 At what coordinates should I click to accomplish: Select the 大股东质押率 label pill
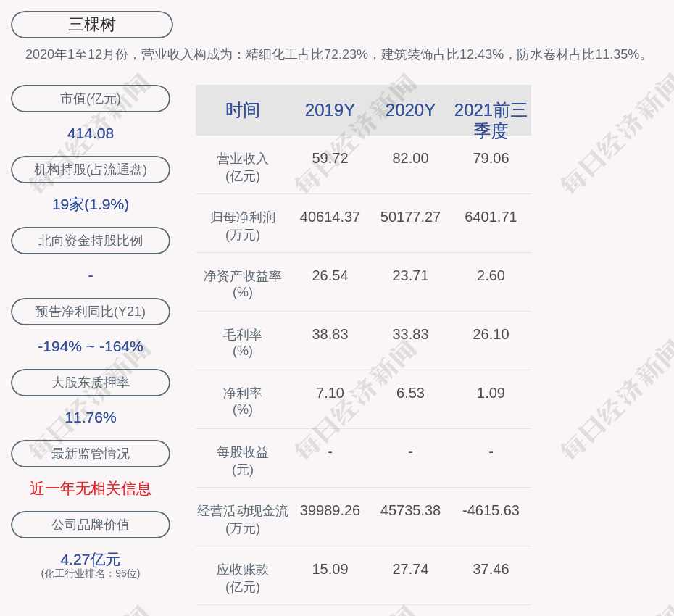91,382
